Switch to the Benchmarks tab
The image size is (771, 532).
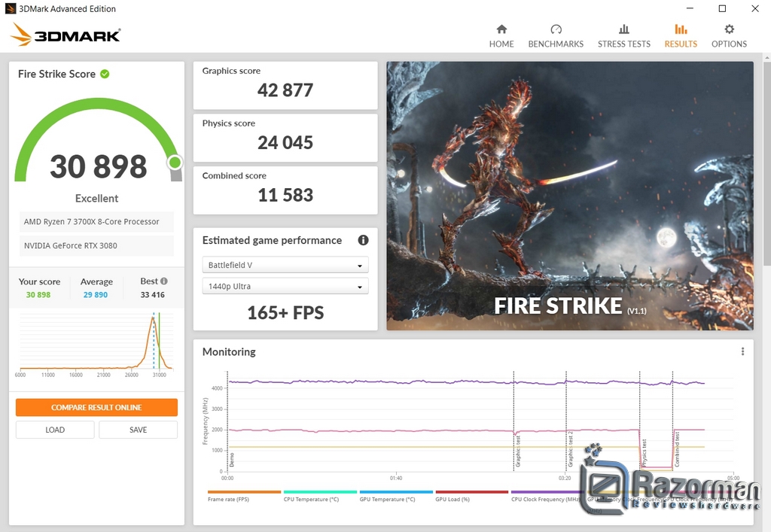556,36
